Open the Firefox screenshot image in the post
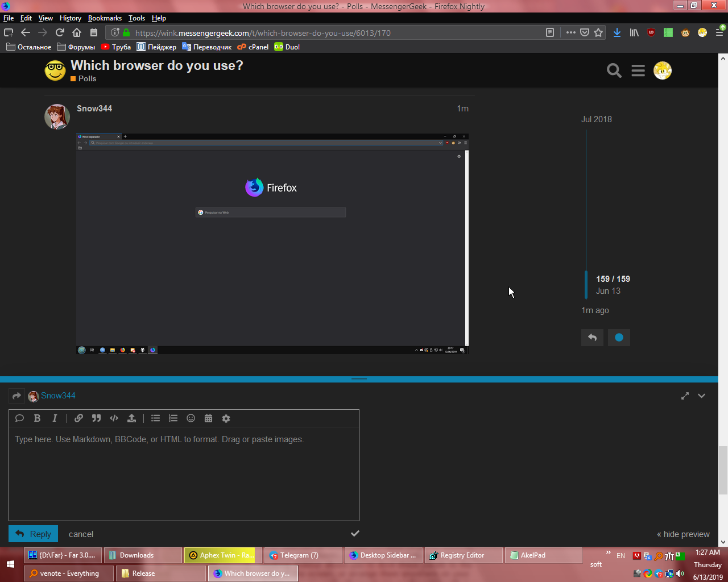The width and height of the screenshot is (728, 582). pos(272,244)
